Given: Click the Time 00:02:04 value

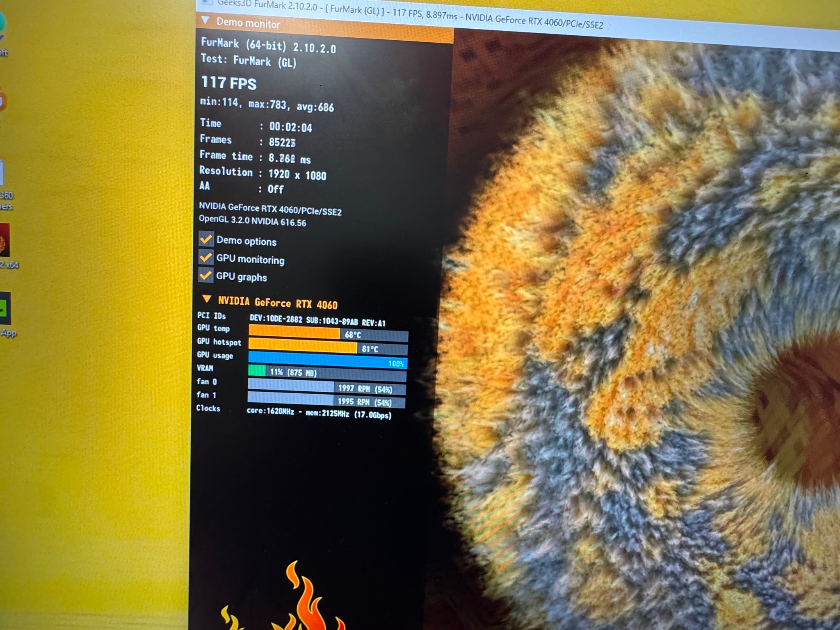Looking at the screenshot, I should pos(290,127).
